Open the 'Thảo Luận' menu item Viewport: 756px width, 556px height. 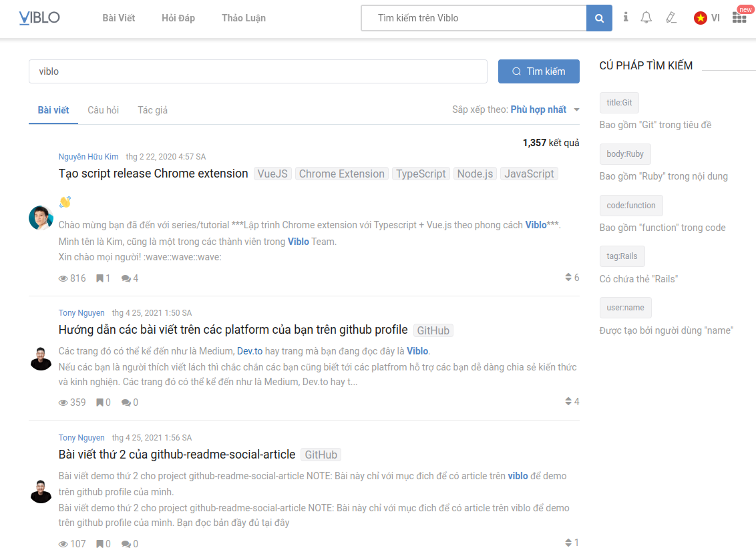click(x=243, y=18)
